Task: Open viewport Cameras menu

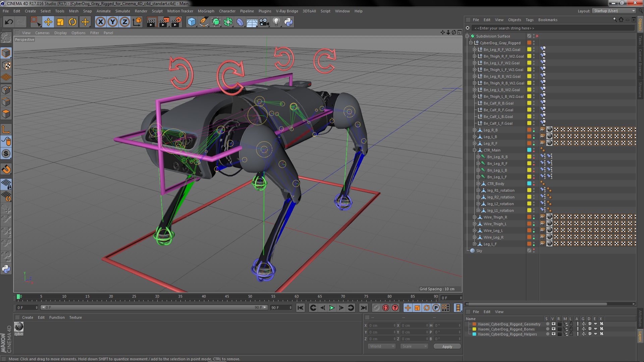Action: pos(42,33)
